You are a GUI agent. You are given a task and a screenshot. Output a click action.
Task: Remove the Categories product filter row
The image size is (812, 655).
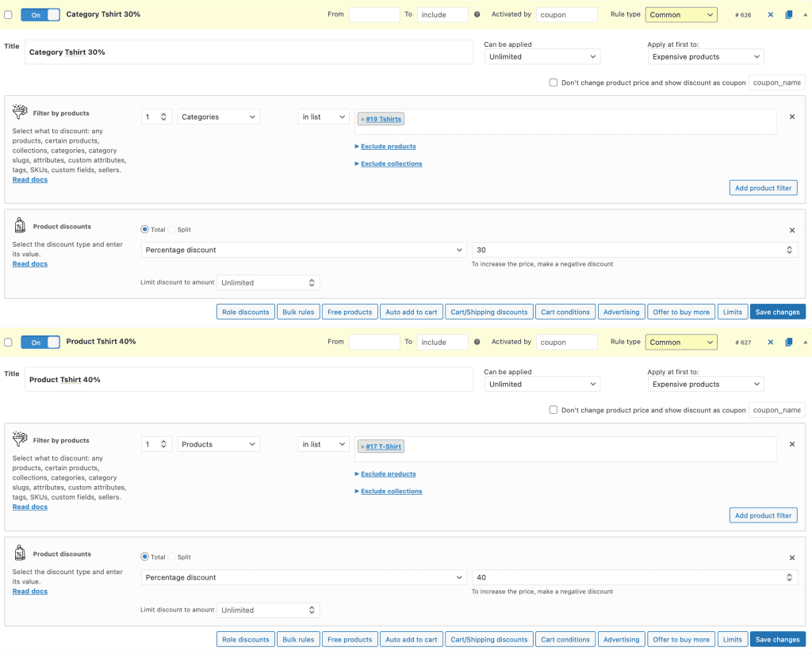pos(791,117)
